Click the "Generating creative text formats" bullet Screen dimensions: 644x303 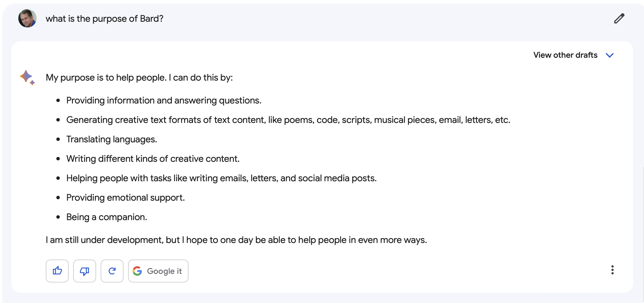click(288, 120)
